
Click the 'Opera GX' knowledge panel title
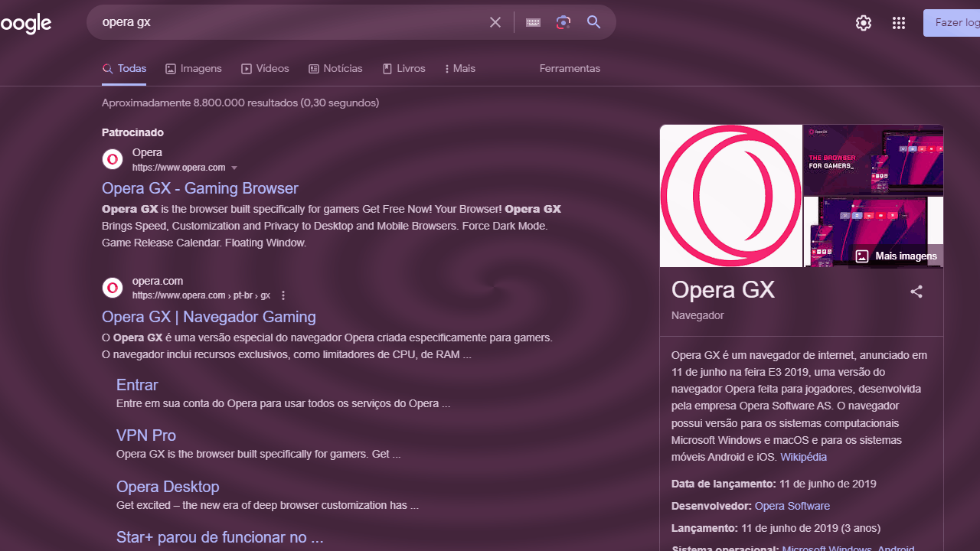click(x=723, y=290)
